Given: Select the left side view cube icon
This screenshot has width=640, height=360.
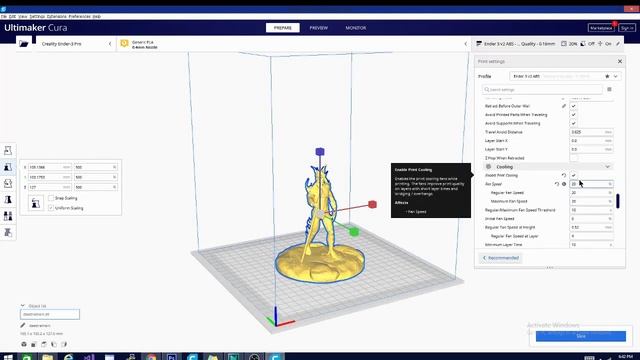Looking at the screenshot, I should coord(54,344).
